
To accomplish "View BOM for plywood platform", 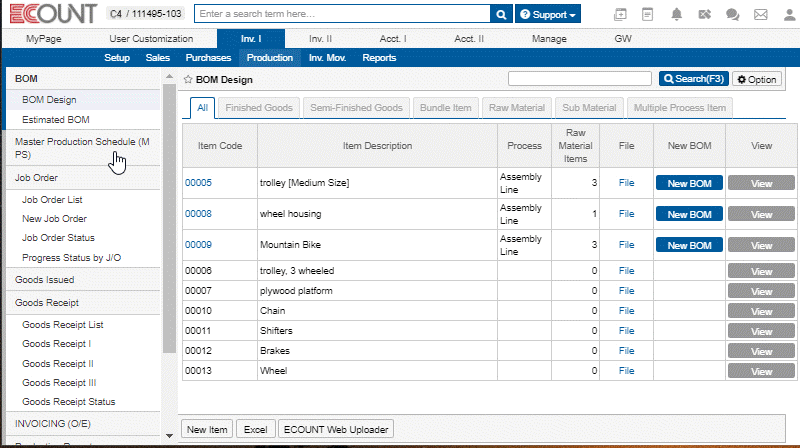I will [761, 291].
